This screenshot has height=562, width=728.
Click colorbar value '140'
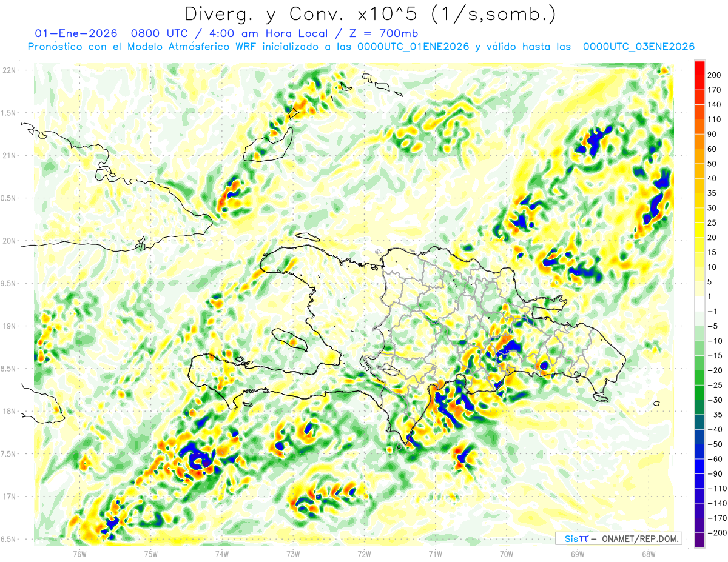714,105
